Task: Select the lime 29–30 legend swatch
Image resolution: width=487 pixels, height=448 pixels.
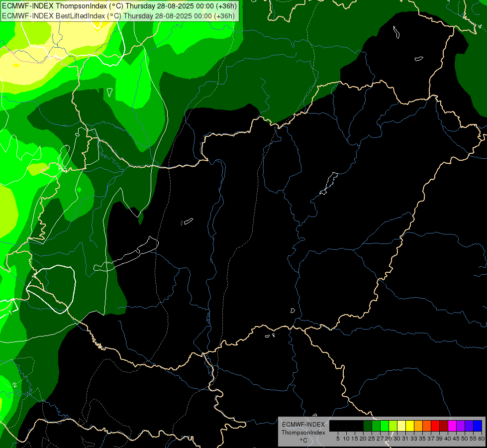Action: [393, 426]
